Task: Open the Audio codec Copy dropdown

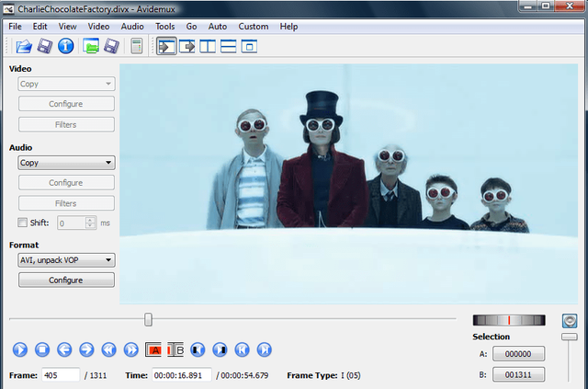Action: click(x=66, y=163)
